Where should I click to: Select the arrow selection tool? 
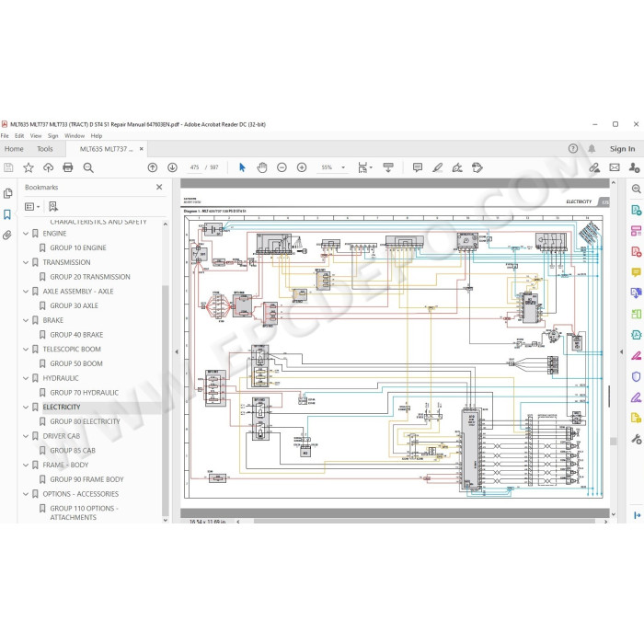(x=242, y=167)
